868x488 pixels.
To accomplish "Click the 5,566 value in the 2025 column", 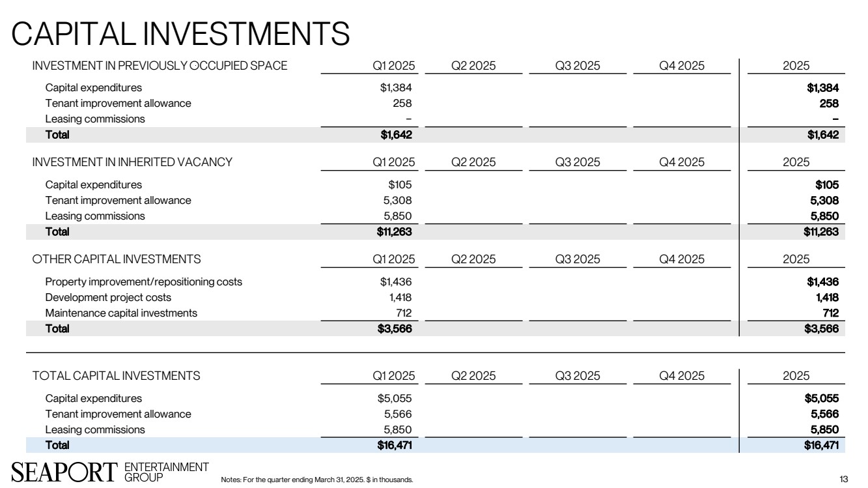I will [x=824, y=414].
